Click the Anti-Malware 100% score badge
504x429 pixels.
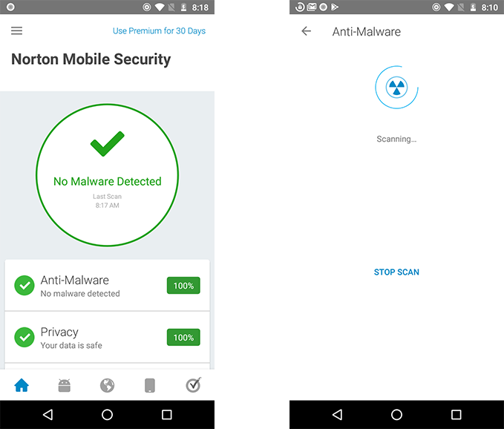pos(183,285)
